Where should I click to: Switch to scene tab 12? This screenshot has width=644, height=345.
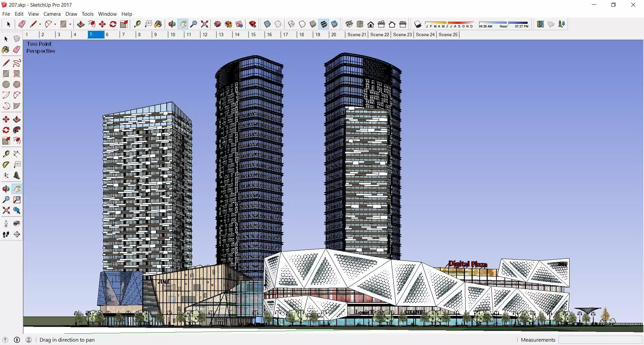coord(208,34)
